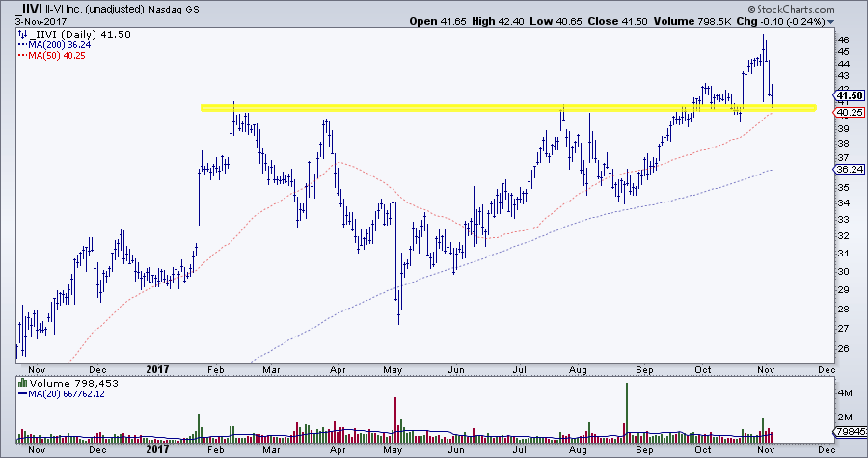
Task: Click the May label on the bottom axis
Action: pyautogui.click(x=393, y=366)
